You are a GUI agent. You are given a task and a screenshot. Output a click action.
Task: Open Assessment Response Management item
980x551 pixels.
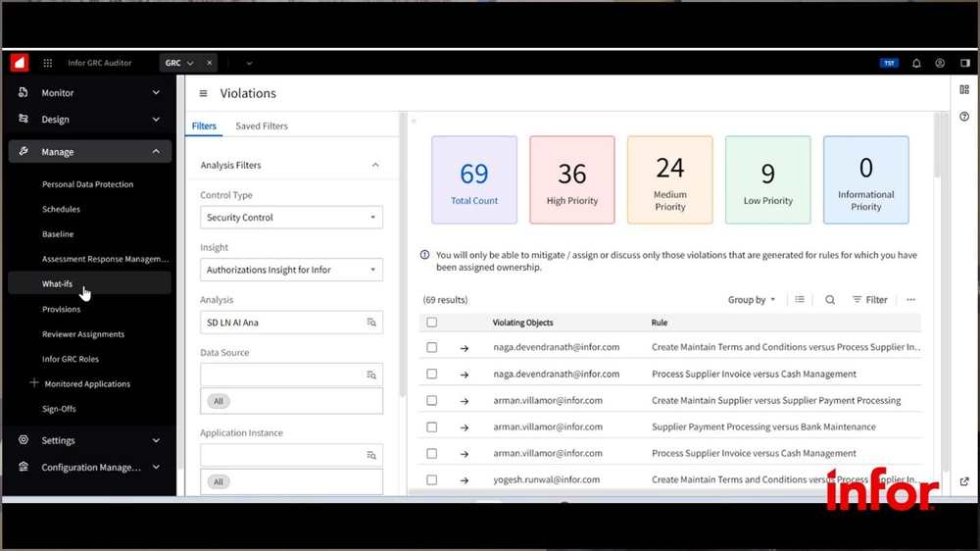coord(105,259)
